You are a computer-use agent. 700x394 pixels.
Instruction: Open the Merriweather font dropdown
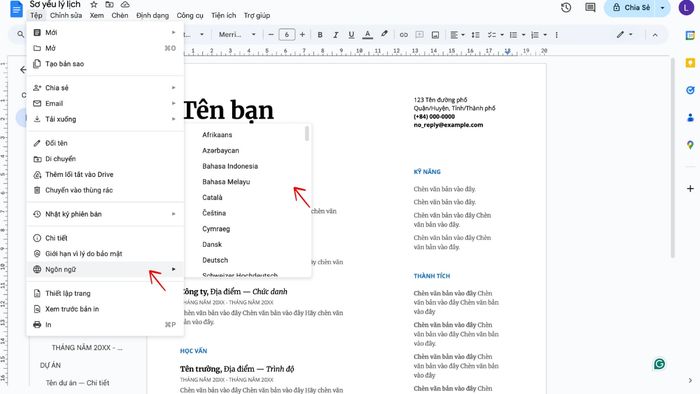(237, 34)
